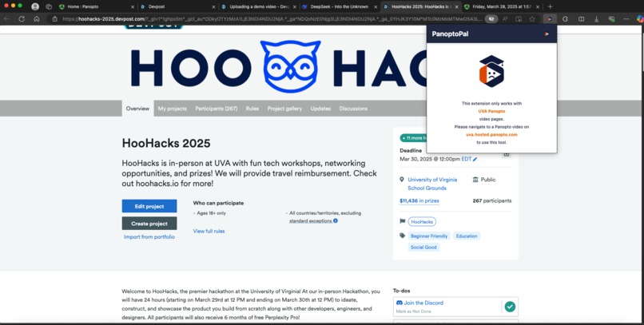Click the sad PanoptoPal logo
This screenshot has width=644, height=325.
[x=491, y=71]
